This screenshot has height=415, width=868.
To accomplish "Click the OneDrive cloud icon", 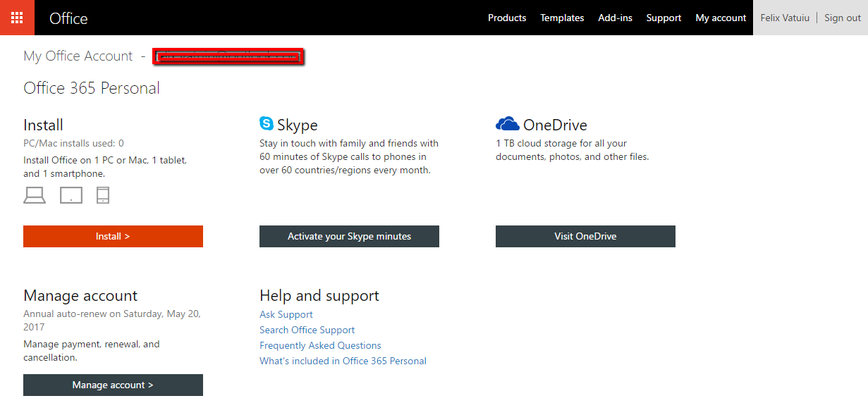I will (x=508, y=125).
